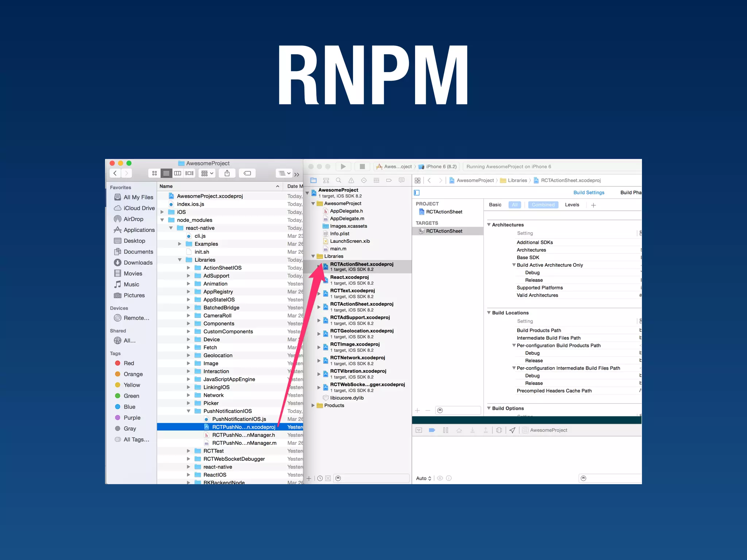Click add target plus button below targets list

click(417, 411)
